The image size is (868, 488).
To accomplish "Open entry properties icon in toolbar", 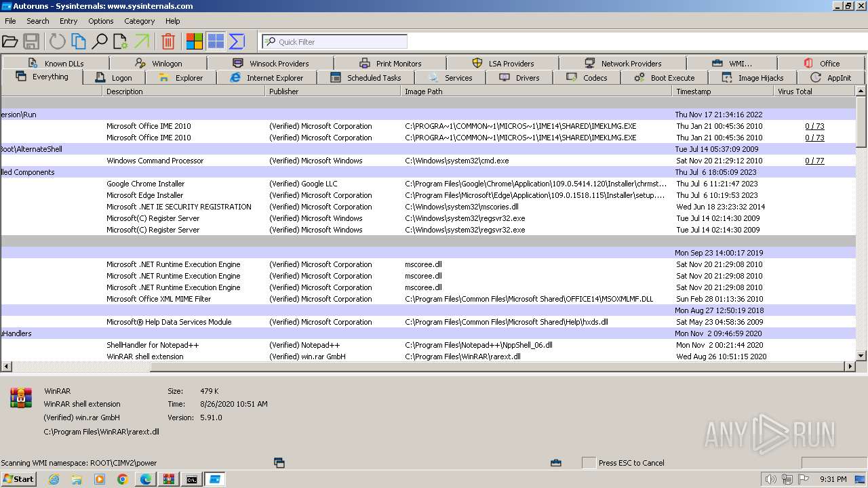I will (121, 41).
